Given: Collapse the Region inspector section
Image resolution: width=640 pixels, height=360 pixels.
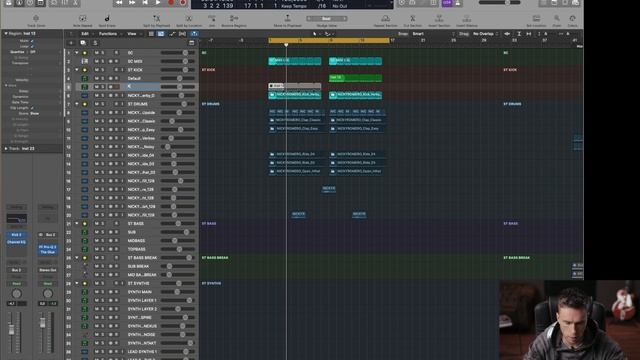Looking at the screenshot, I should 6,33.
